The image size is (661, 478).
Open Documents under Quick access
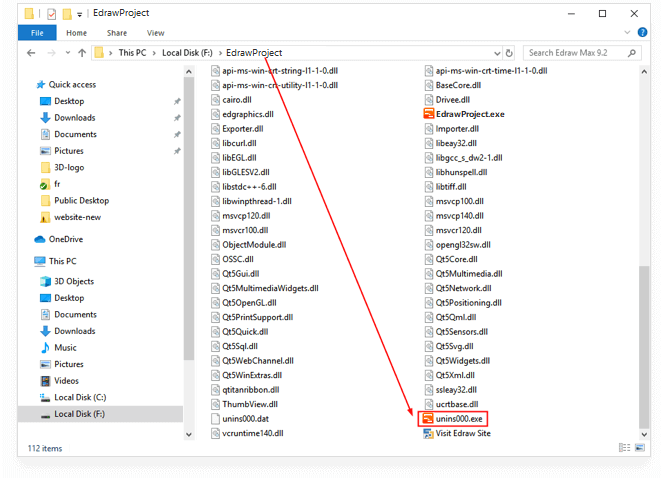click(x=69, y=134)
